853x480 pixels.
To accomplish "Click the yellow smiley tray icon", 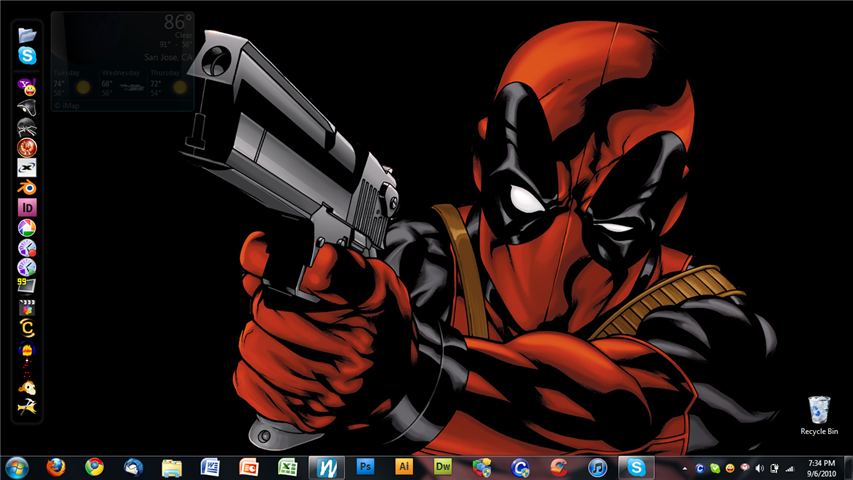I will (730, 469).
